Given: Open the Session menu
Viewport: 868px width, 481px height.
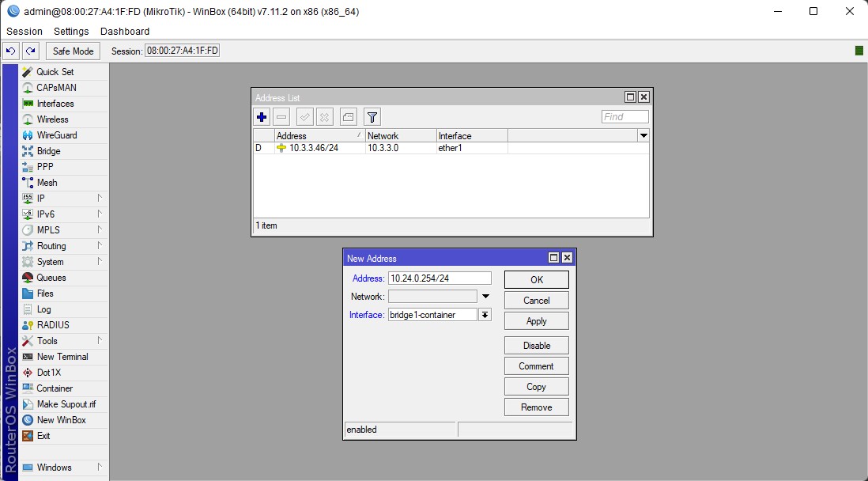Looking at the screenshot, I should click(25, 32).
